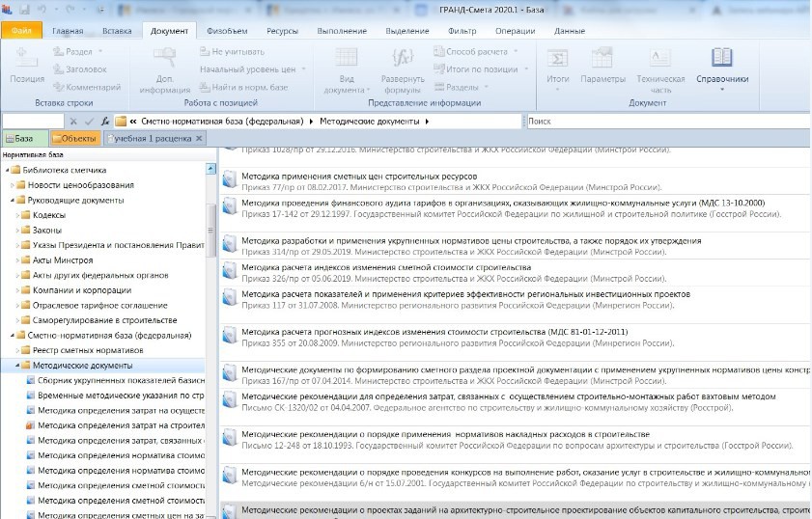
Task: Open the Справочники reference book icon
Action: pyautogui.click(x=722, y=58)
